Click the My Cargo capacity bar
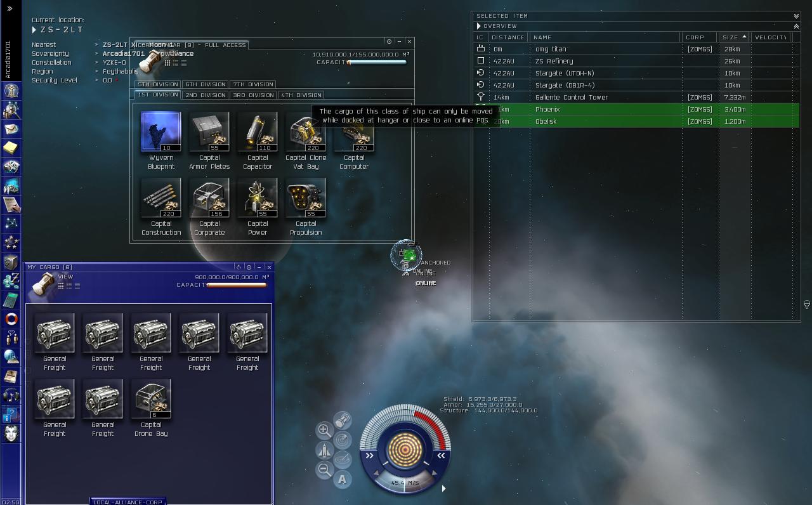Viewport: 812px width, 505px height. (x=237, y=285)
